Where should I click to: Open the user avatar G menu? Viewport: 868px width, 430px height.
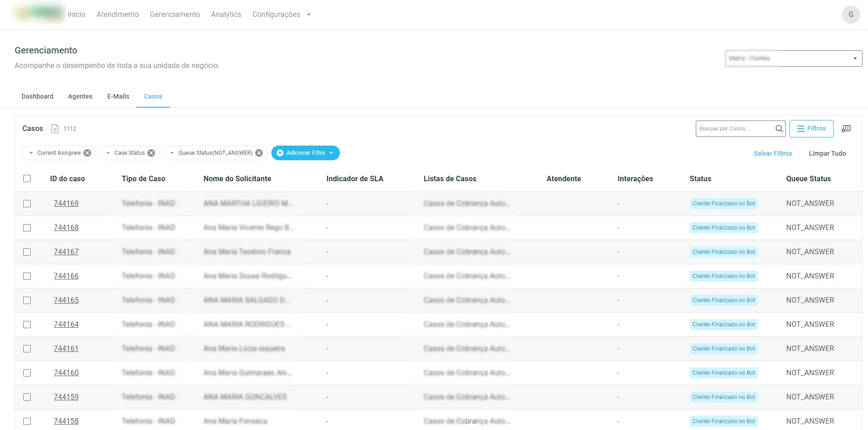click(851, 15)
